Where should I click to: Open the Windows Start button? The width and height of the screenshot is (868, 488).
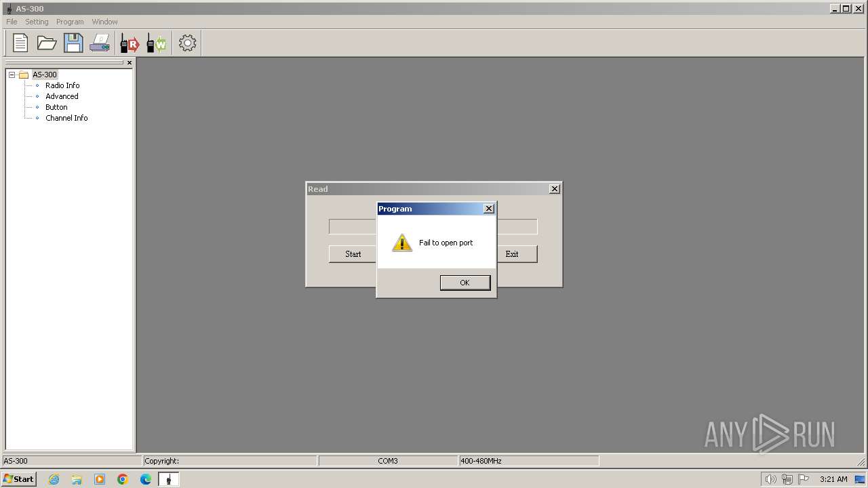click(x=19, y=479)
